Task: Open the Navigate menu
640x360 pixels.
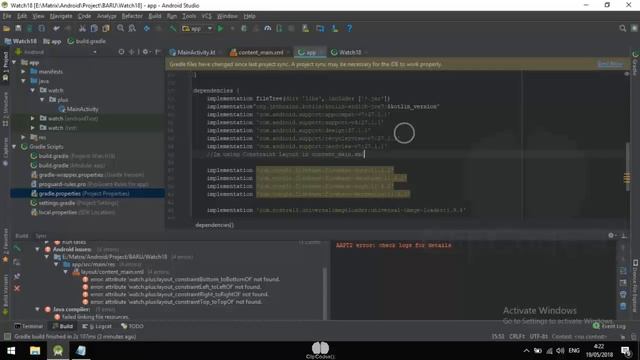Action: coord(61,16)
